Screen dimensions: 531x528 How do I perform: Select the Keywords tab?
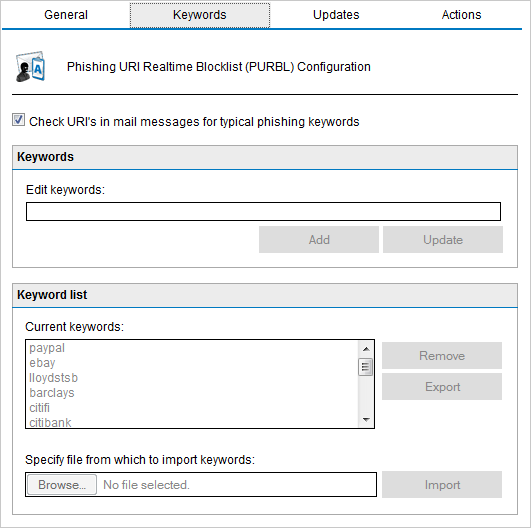coord(200,15)
